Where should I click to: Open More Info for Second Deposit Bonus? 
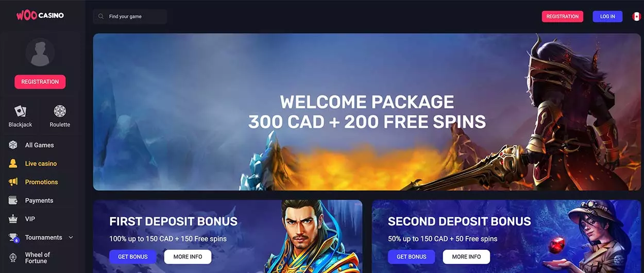466,257
